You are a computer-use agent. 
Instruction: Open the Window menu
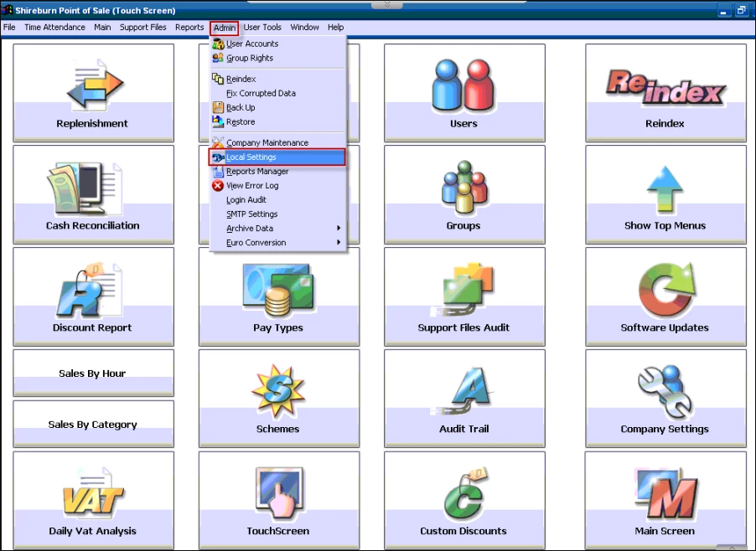click(x=304, y=28)
